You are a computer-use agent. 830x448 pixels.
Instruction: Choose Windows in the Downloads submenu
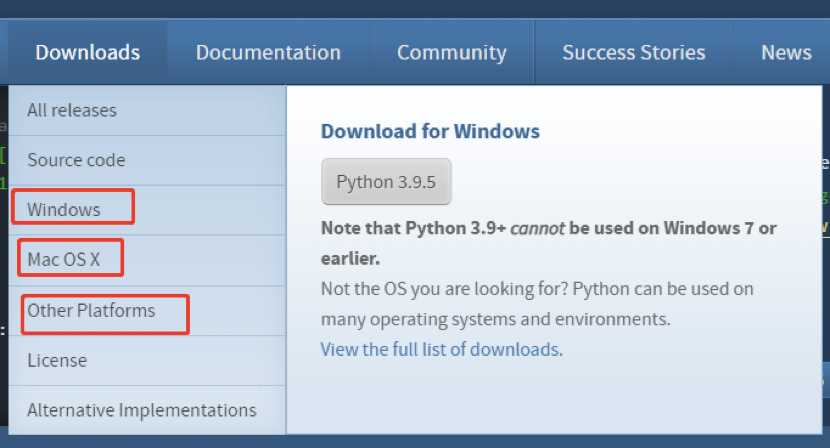point(147,210)
